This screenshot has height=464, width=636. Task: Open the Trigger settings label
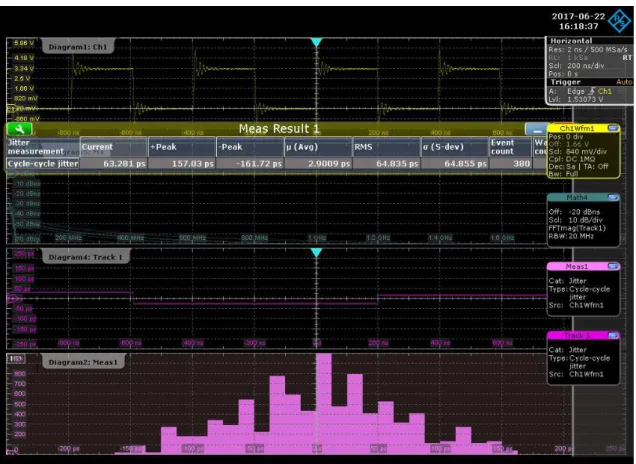coord(565,82)
